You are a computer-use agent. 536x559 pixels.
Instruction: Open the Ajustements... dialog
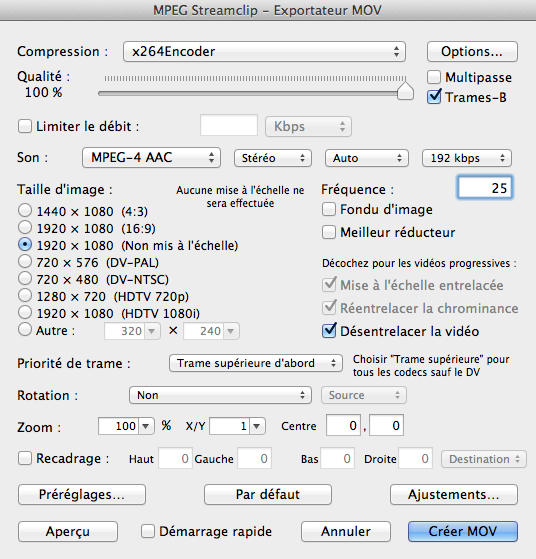tap(454, 494)
